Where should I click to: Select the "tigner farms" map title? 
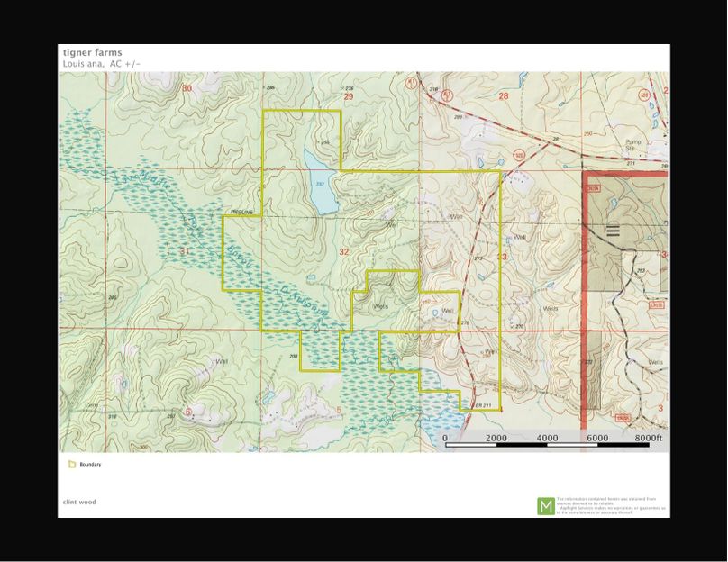tap(92, 53)
